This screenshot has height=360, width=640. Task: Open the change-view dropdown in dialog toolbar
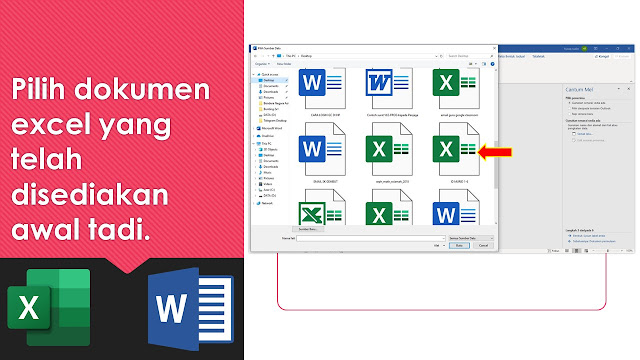point(476,64)
